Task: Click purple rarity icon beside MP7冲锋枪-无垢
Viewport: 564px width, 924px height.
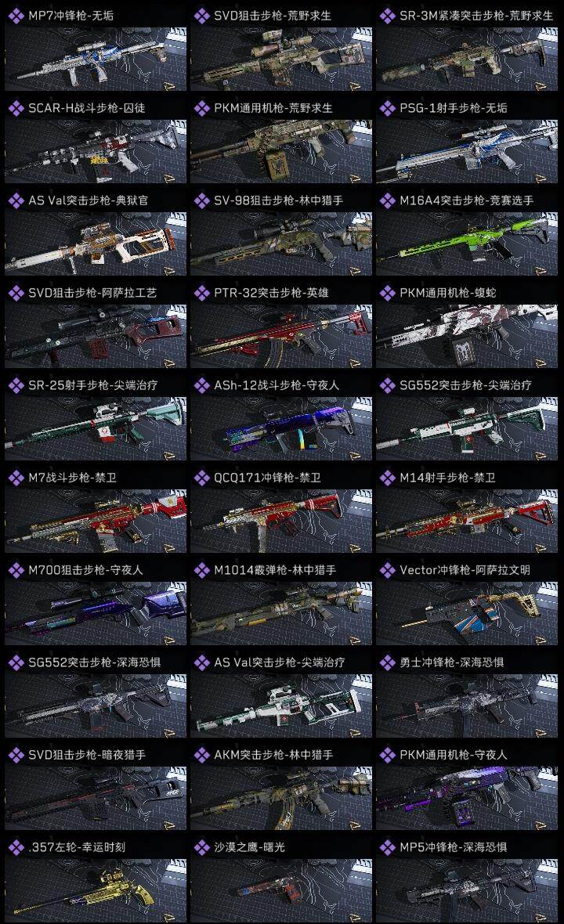Action: pyautogui.click(x=16, y=16)
